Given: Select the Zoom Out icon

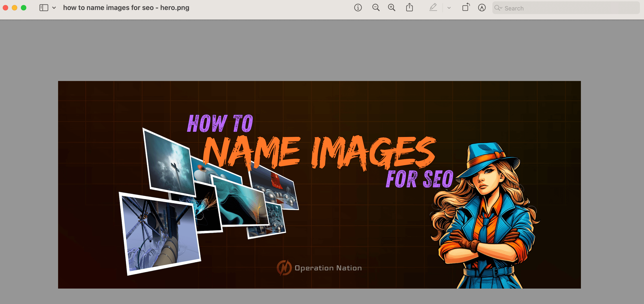Looking at the screenshot, I should coord(376,8).
